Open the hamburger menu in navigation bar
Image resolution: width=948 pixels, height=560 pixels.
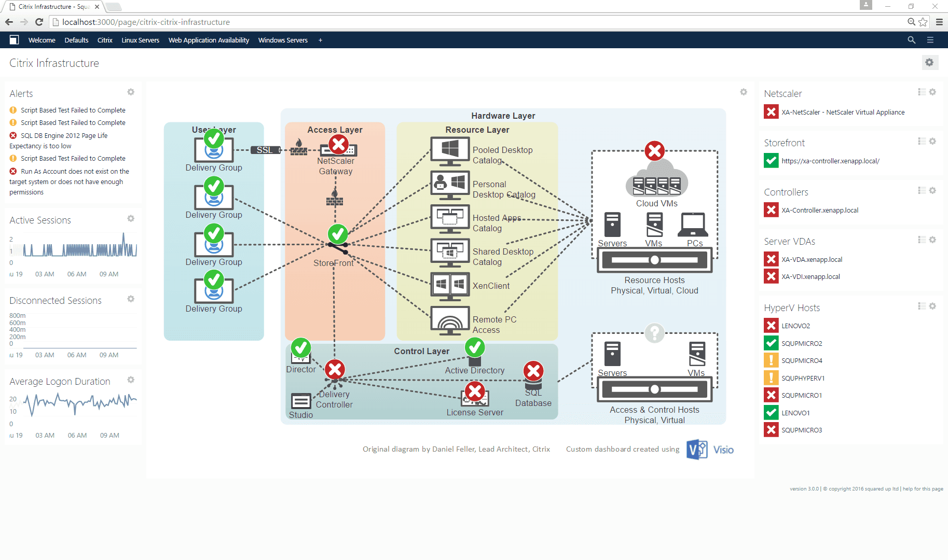930,40
